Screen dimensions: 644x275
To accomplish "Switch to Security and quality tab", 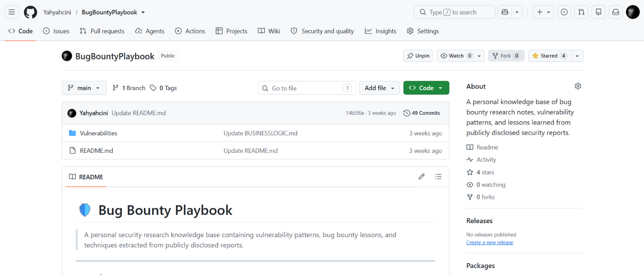I will pos(322,31).
